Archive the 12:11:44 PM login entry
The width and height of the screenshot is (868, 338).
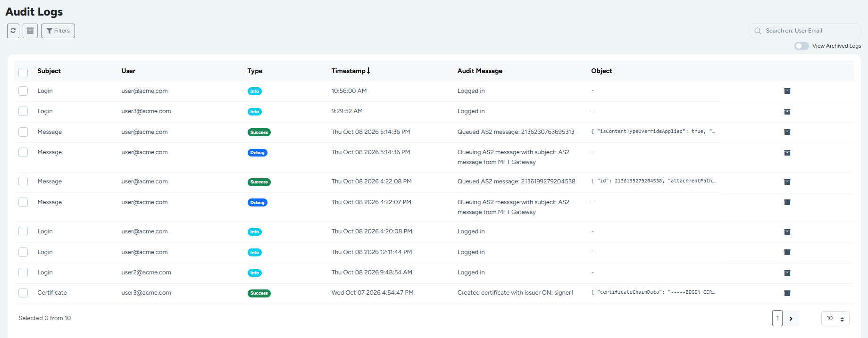point(787,252)
